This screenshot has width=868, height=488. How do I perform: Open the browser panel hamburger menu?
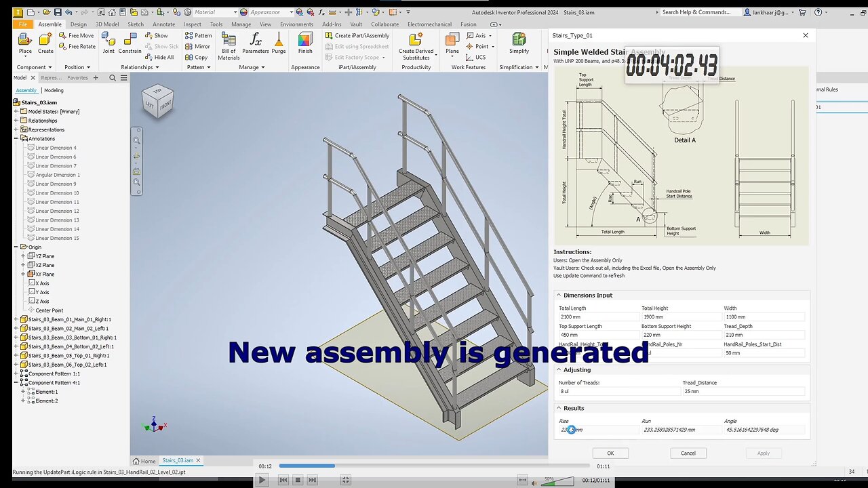(123, 78)
